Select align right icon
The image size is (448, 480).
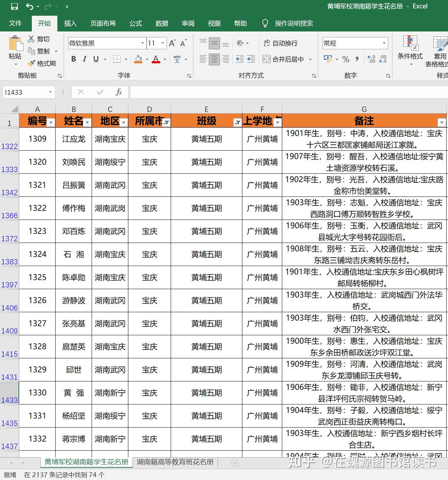coord(226,59)
